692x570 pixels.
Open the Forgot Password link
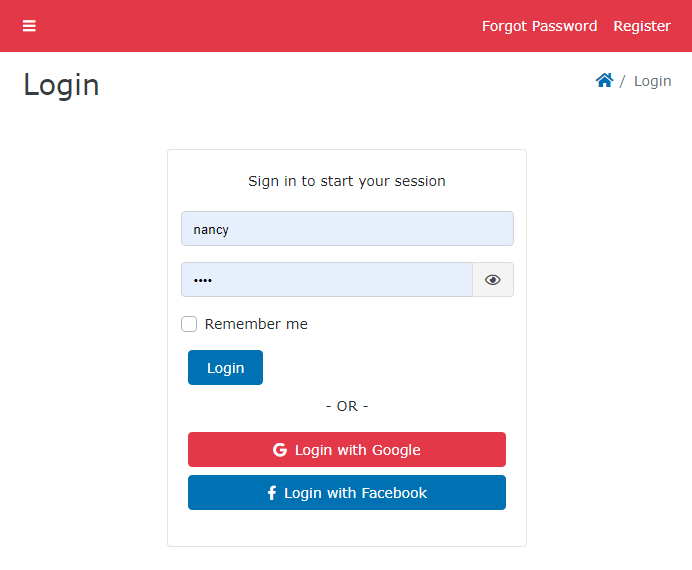[539, 26]
